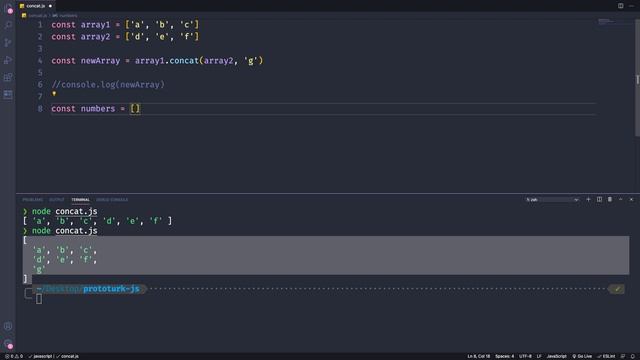Create a new terminal with plus icon
The height and width of the screenshot is (360, 640).
[588, 200]
